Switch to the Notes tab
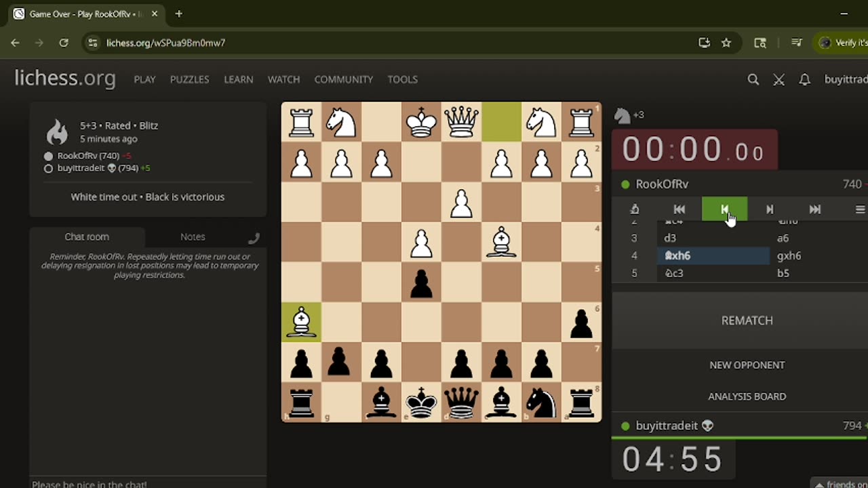 [193, 237]
